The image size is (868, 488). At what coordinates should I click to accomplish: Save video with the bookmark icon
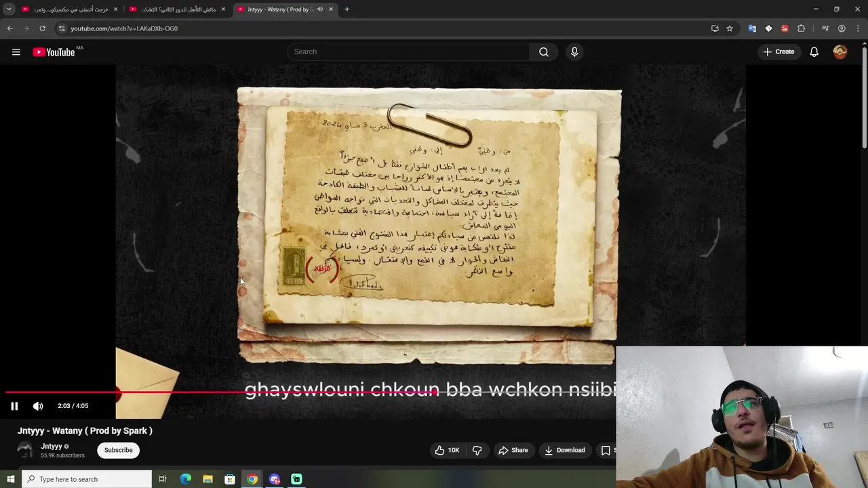click(606, 450)
